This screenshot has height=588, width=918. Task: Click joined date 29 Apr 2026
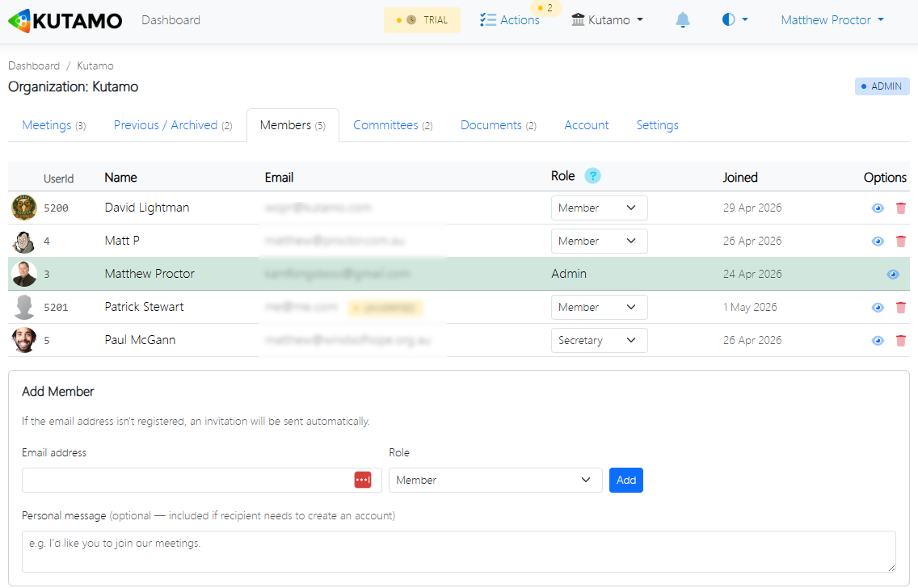tap(752, 208)
